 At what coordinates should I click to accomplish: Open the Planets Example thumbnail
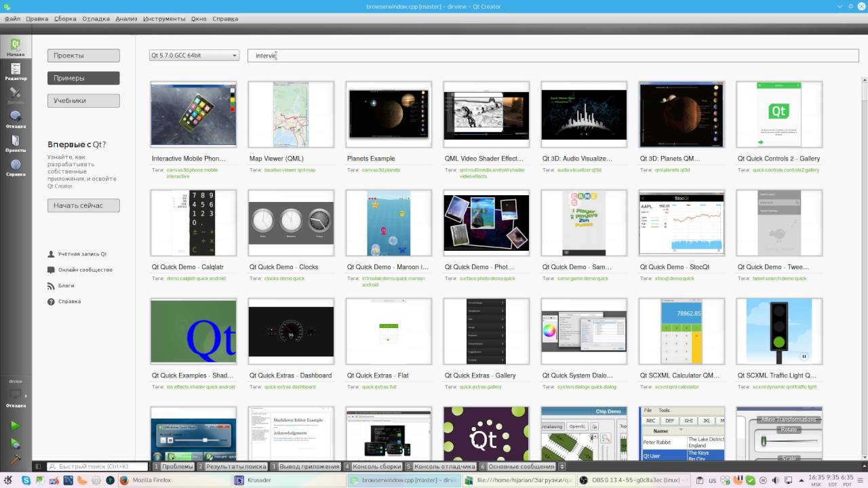[389, 115]
